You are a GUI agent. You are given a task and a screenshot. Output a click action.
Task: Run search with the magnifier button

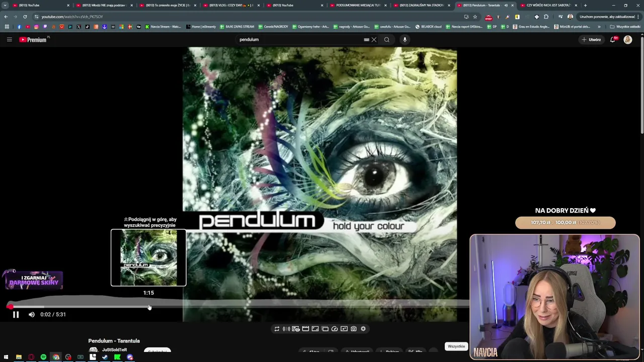coord(387,40)
